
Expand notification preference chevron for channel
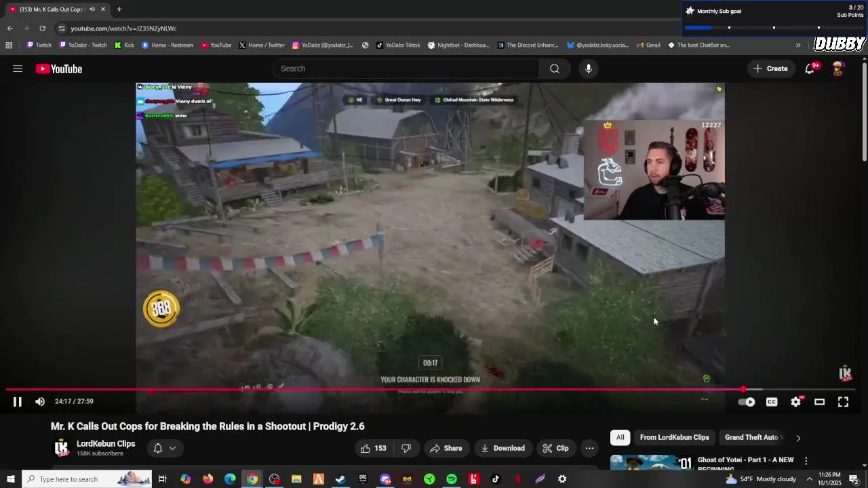pyautogui.click(x=172, y=448)
